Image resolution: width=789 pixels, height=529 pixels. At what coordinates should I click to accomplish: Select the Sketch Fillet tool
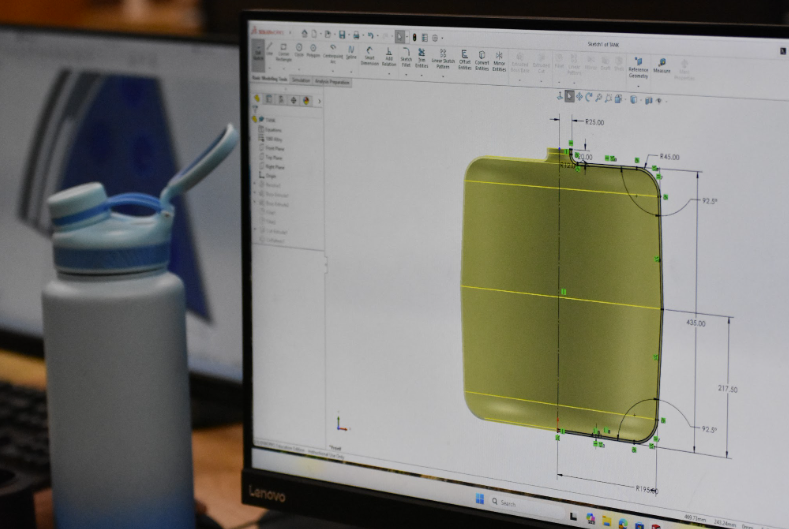406,57
